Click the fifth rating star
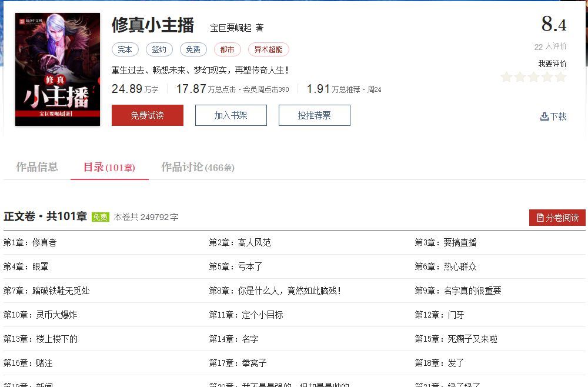 pyautogui.click(x=560, y=77)
